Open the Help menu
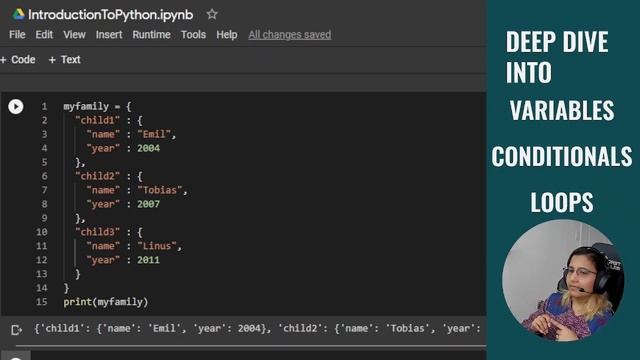The height and width of the screenshot is (360, 640). [227, 35]
